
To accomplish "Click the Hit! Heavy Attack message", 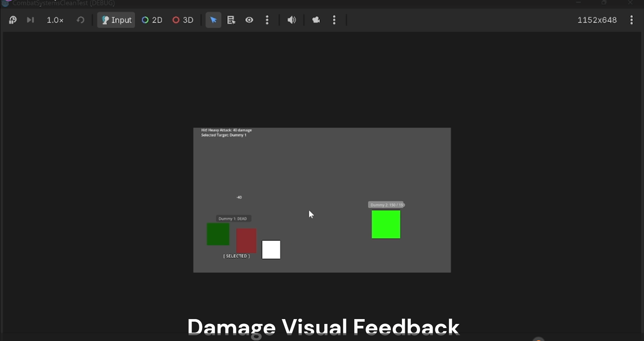I will tap(226, 130).
